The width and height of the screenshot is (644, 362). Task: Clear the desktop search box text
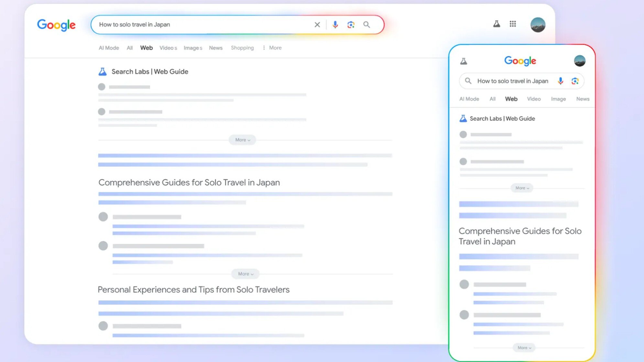pyautogui.click(x=317, y=25)
